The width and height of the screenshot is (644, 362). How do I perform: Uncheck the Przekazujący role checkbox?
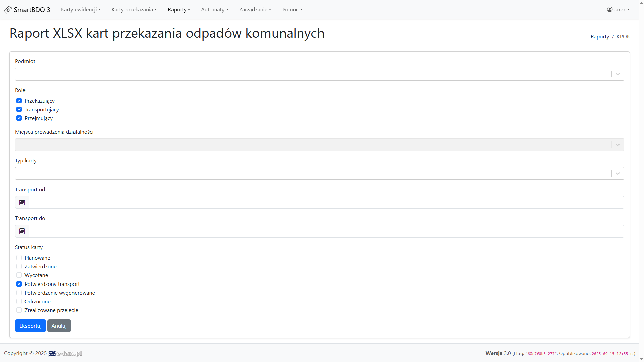pyautogui.click(x=19, y=101)
